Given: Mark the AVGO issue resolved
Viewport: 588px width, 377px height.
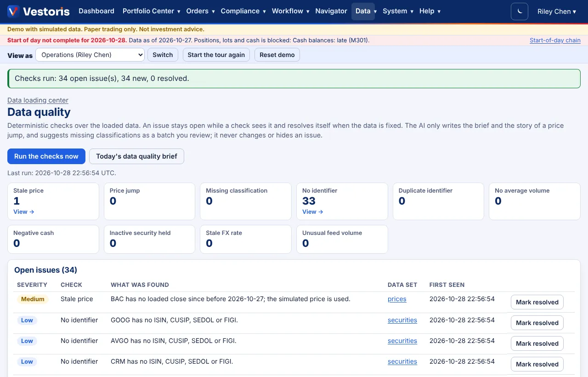Looking at the screenshot, I should pyautogui.click(x=537, y=343).
